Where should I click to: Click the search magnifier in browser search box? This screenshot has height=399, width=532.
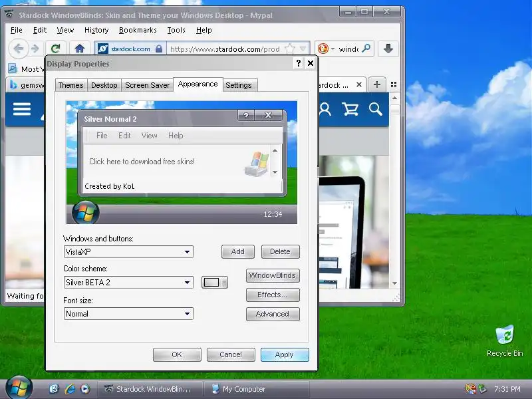coord(366,49)
